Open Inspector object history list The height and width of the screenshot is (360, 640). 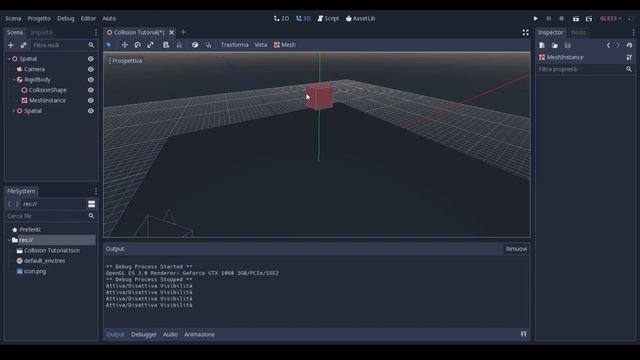pyautogui.click(x=629, y=45)
